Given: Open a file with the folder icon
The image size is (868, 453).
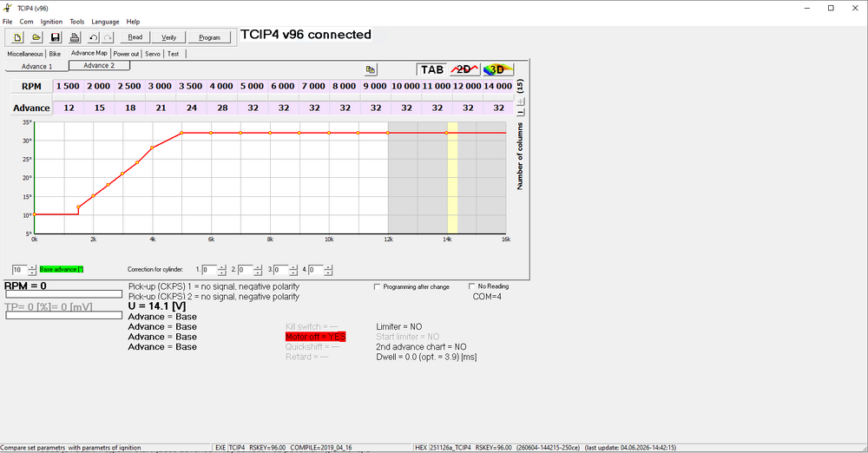Looking at the screenshot, I should (36, 37).
